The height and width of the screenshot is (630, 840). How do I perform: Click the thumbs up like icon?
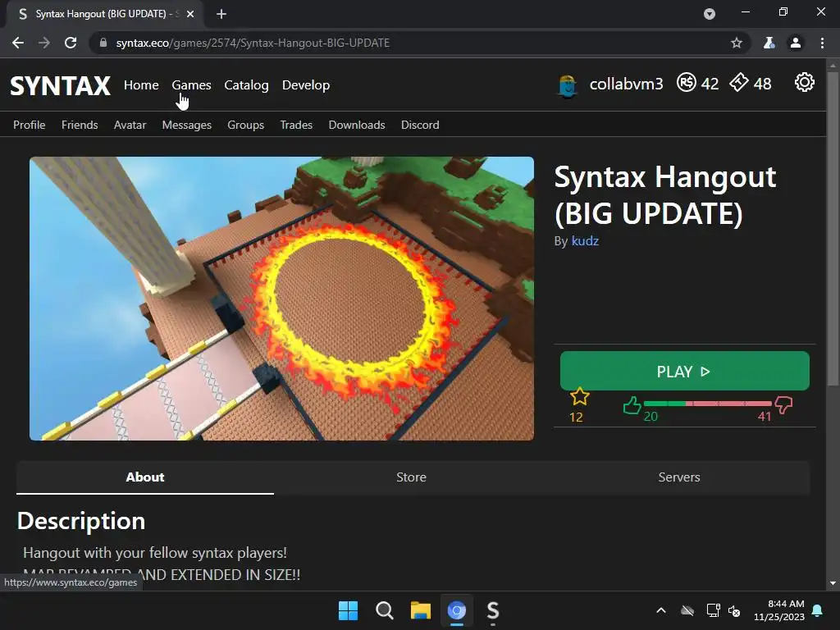pos(632,405)
